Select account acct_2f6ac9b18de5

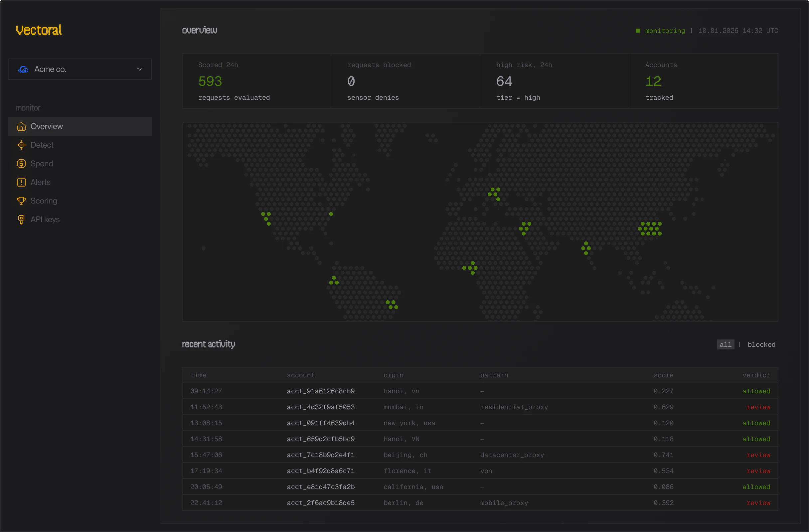[321, 503]
